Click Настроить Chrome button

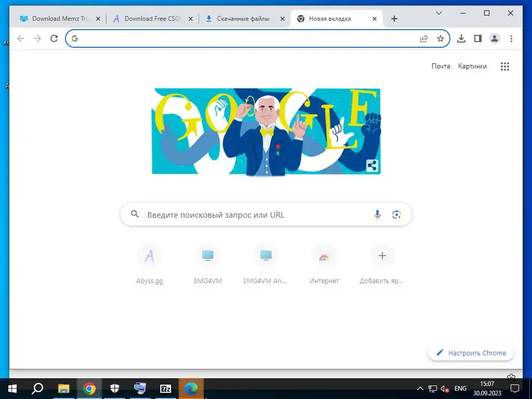[471, 353]
